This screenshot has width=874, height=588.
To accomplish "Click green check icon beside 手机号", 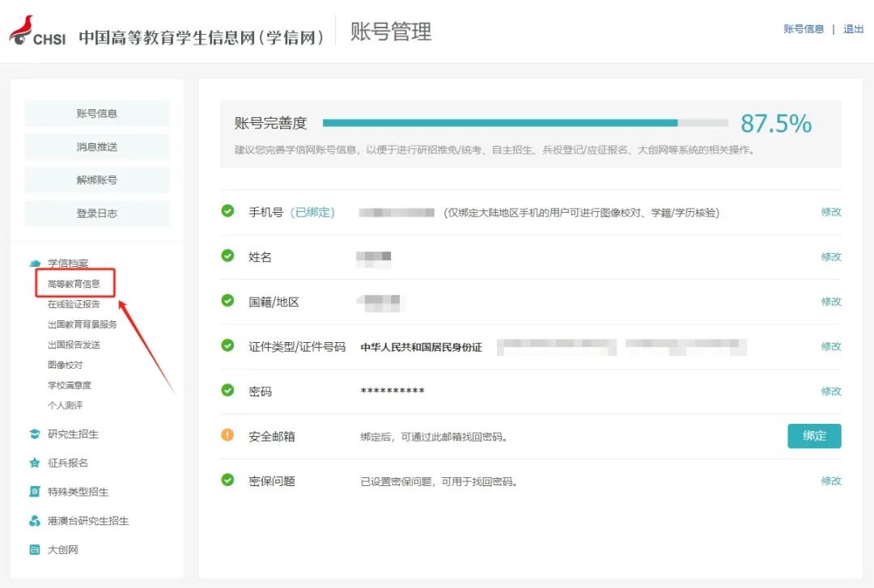I will [x=227, y=211].
